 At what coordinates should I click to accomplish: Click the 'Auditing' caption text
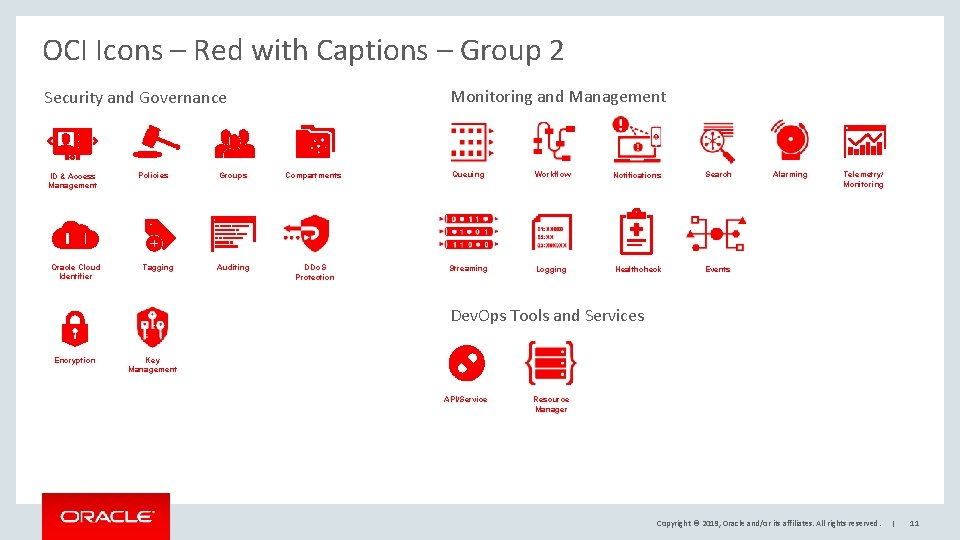233,268
